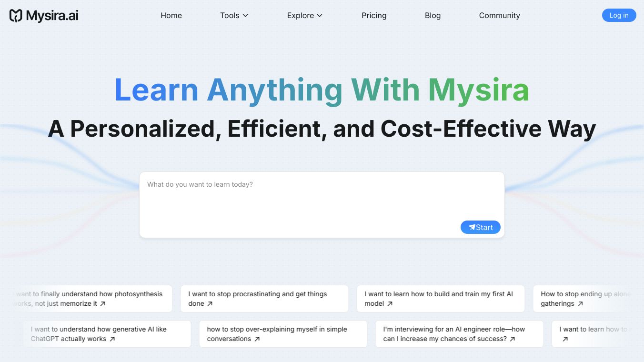The image size is (644, 362).
Task: Click the arrow icon on the gatherings suggestion
Action: point(580,303)
